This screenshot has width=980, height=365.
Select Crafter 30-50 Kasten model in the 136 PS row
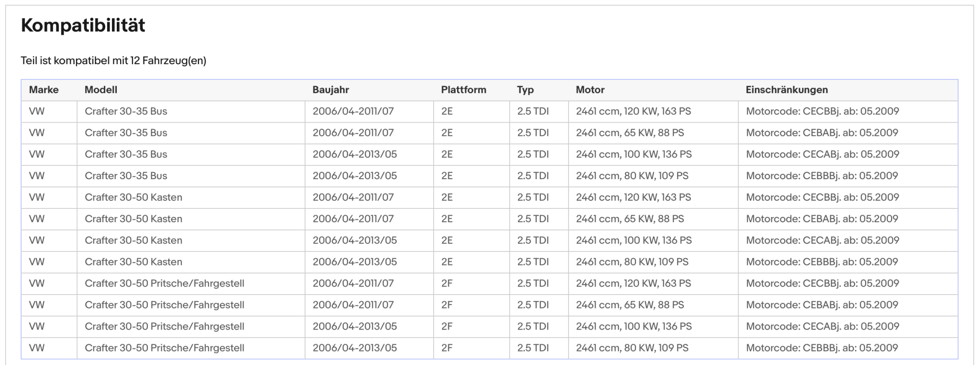click(134, 240)
